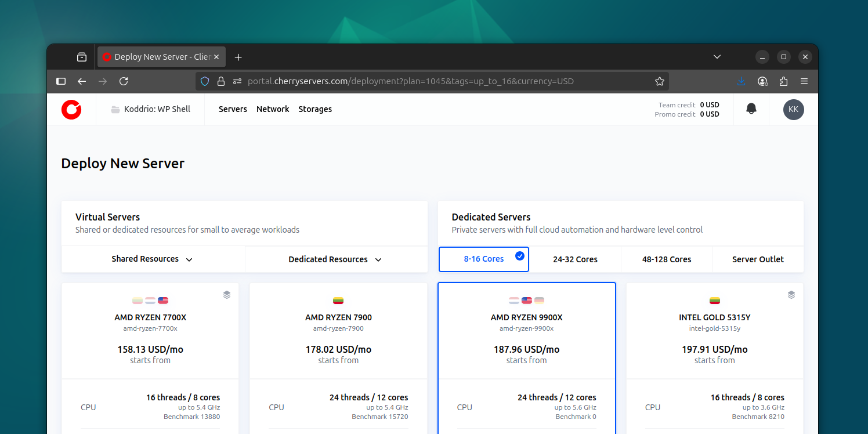Click the Team credit 0 USD value
Image resolution: width=868 pixels, height=434 pixels.
(x=710, y=105)
